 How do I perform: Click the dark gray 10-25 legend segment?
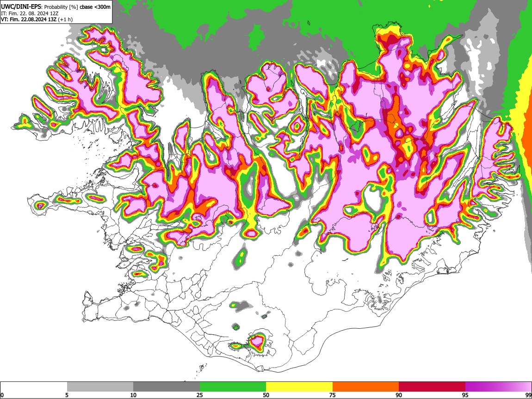coord(167,387)
